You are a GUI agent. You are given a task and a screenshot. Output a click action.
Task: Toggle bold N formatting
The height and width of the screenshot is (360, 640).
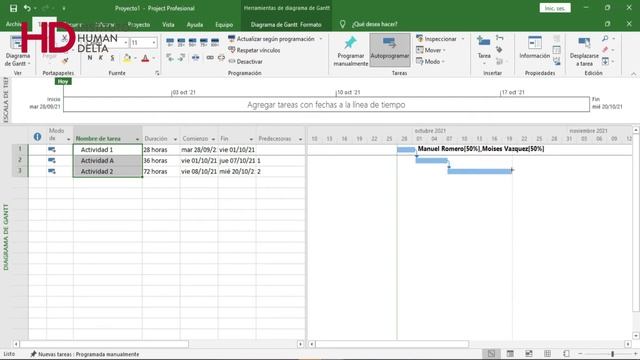point(90,58)
